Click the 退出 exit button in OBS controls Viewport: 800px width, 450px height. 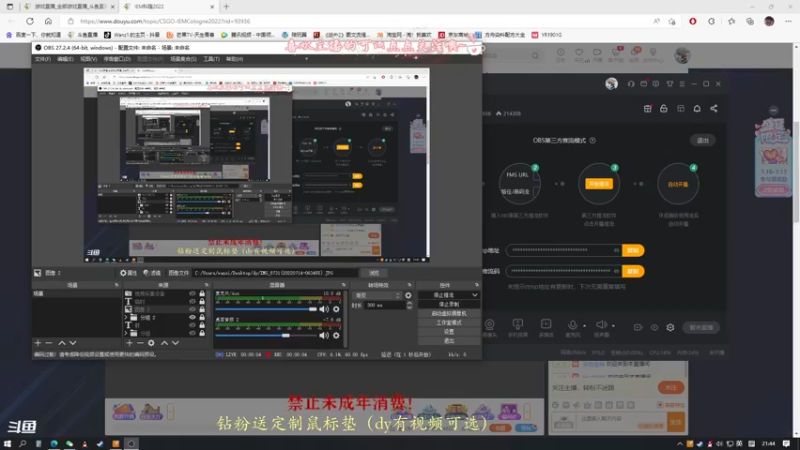449,341
